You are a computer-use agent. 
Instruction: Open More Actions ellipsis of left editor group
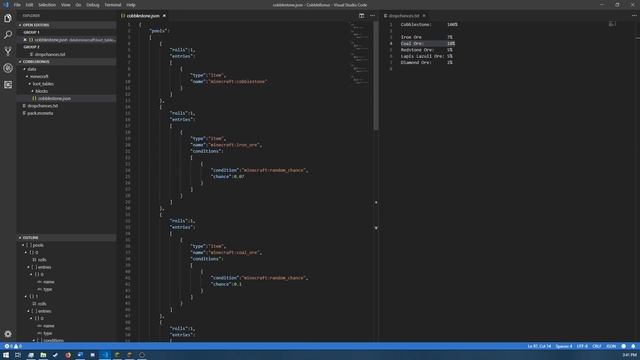(x=372, y=16)
